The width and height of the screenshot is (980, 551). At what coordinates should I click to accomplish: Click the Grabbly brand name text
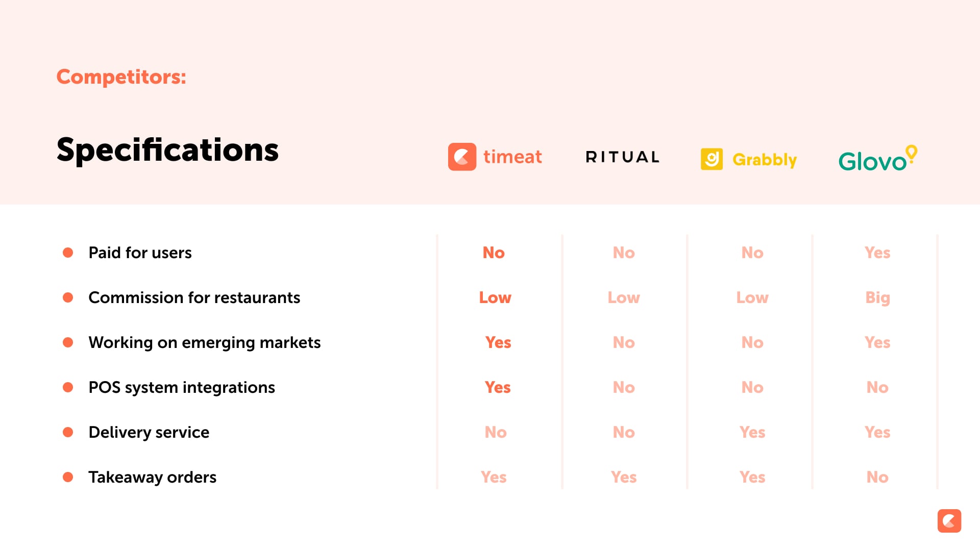(x=764, y=160)
